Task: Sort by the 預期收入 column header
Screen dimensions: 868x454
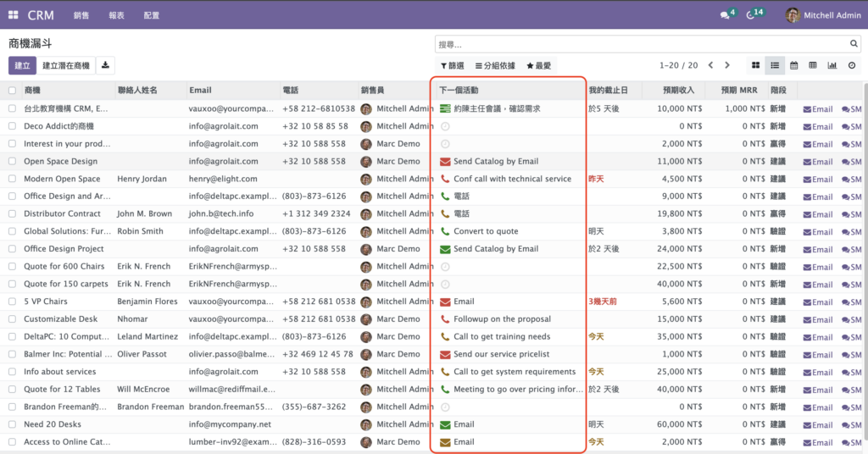Action: [x=678, y=90]
